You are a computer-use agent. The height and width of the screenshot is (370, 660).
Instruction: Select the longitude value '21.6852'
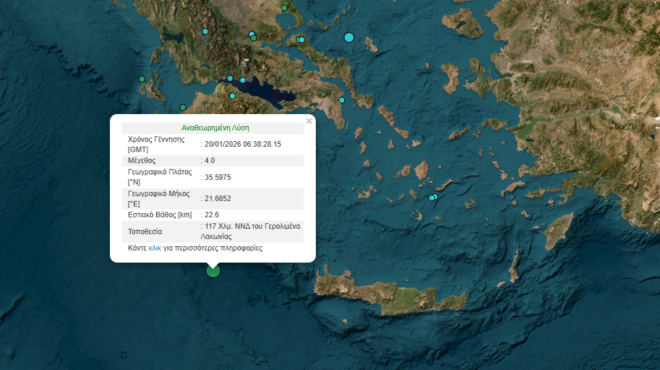coord(218,198)
